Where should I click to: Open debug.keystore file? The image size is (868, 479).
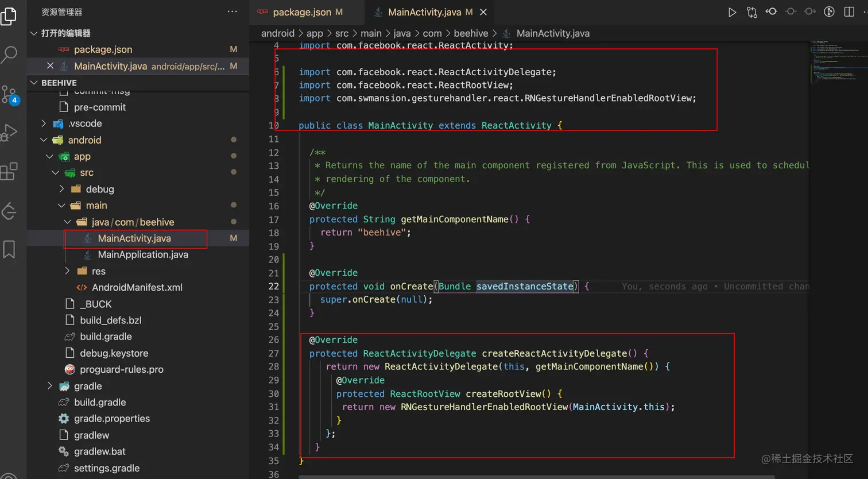click(x=114, y=353)
